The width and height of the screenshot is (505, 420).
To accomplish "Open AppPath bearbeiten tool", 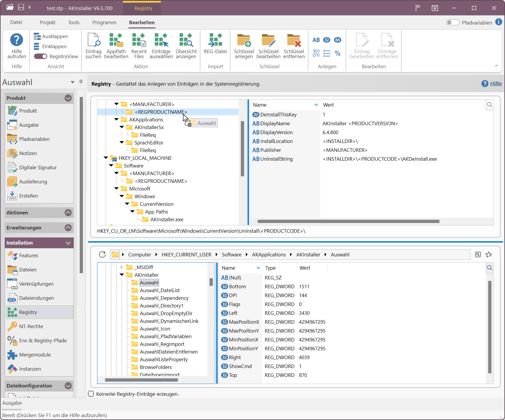I will (x=116, y=46).
